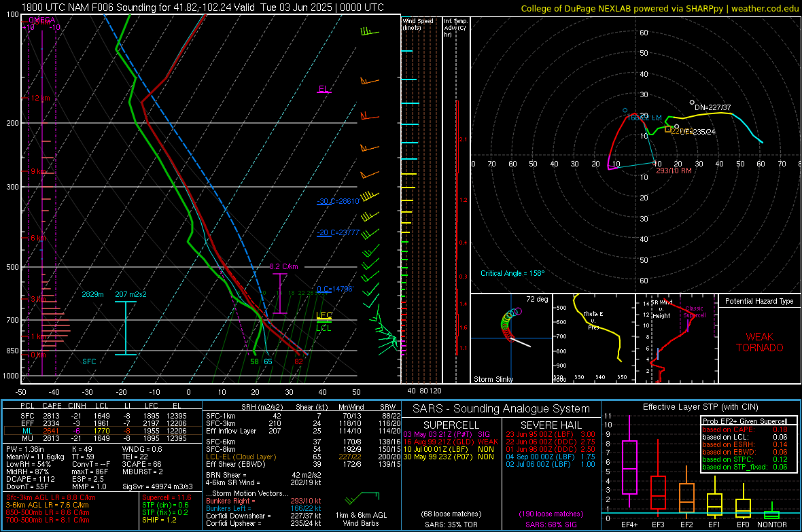The image size is (802, 532).
Task: Select the -20 C=23777' height label
Action: [338, 232]
